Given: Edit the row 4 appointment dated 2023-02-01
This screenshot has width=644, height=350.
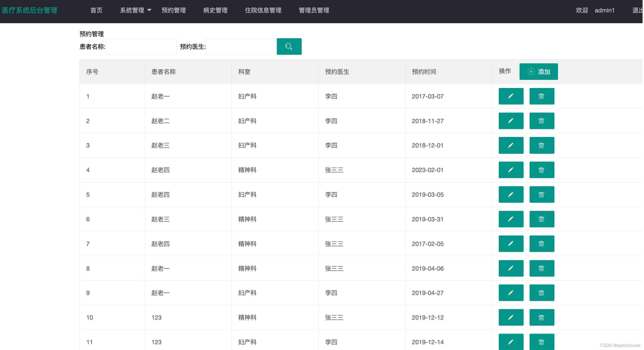Looking at the screenshot, I should [511, 170].
